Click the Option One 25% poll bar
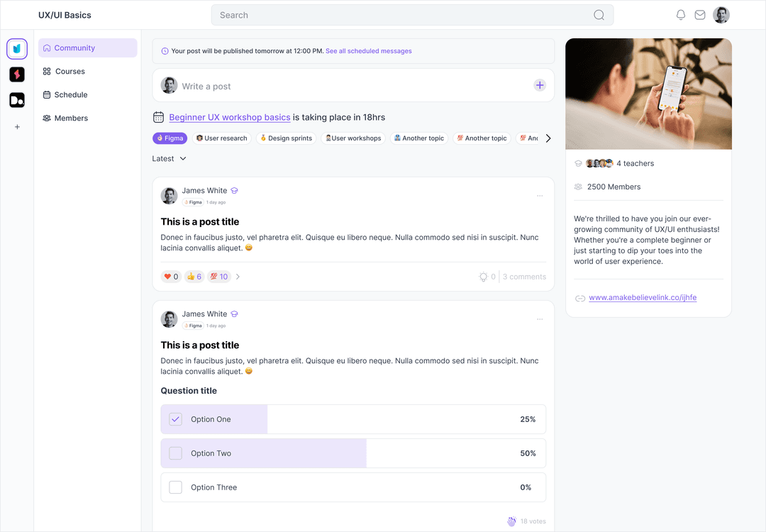This screenshot has height=532, width=766. [x=353, y=419]
